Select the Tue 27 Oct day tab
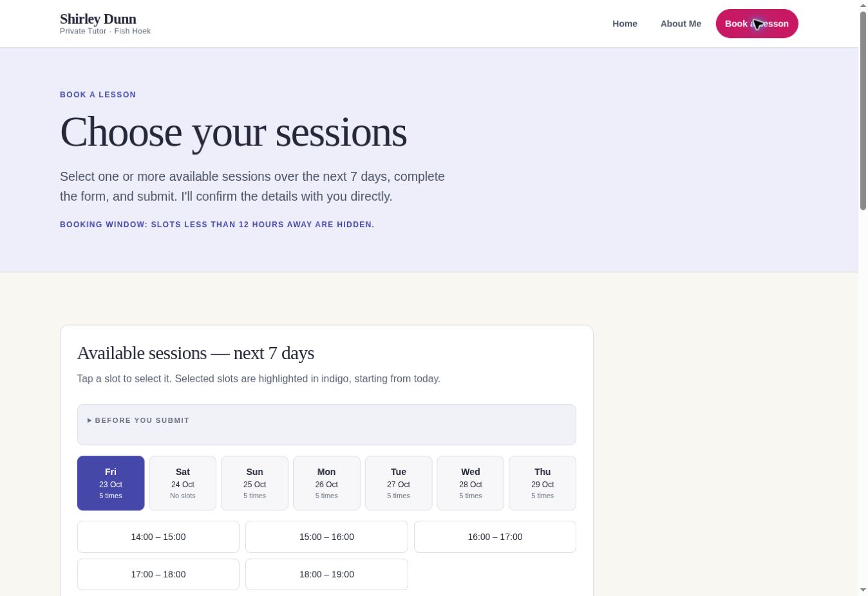 click(x=399, y=483)
